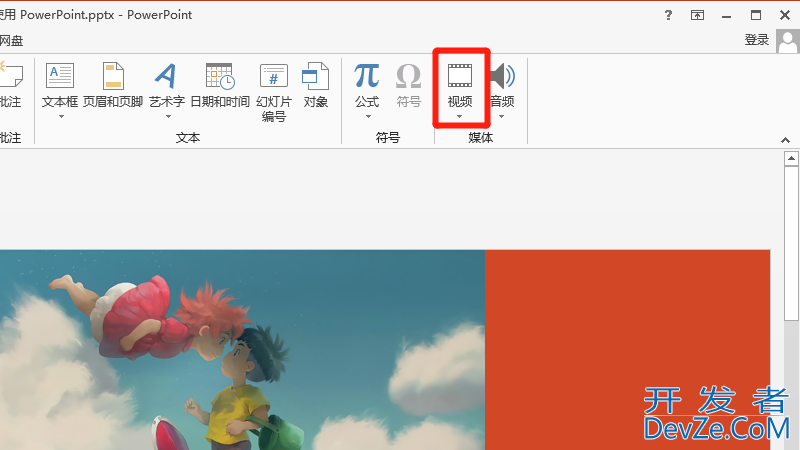Close the PowerPoint window
The height and width of the screenshot is (450, 800).
coord(785,15)
